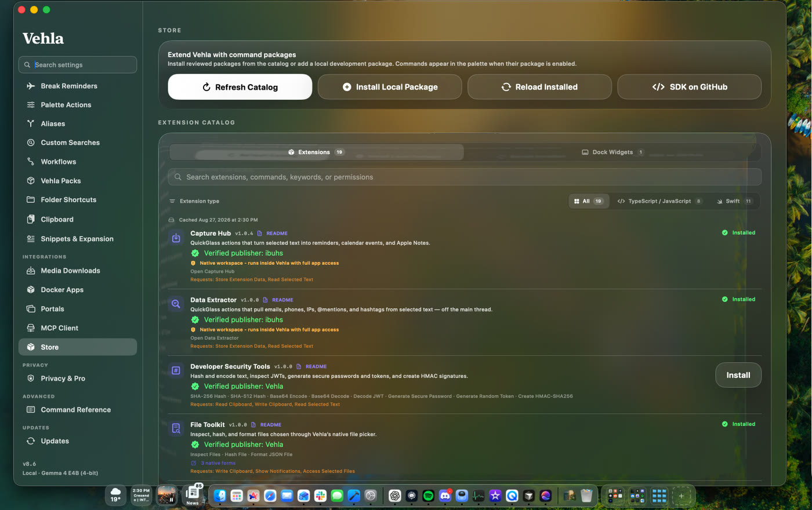Open Messages from the Dock

pyautogui.click(x=338, y=496)
